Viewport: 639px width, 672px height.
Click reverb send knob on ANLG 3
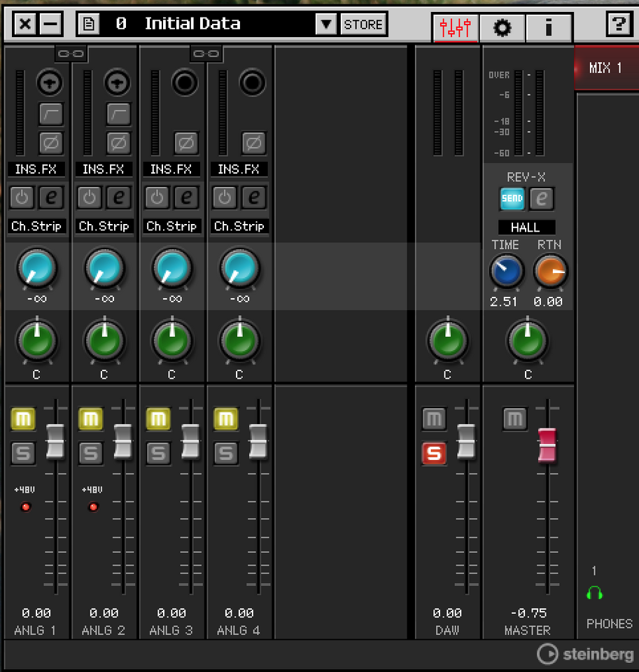(x=172, y=268)
